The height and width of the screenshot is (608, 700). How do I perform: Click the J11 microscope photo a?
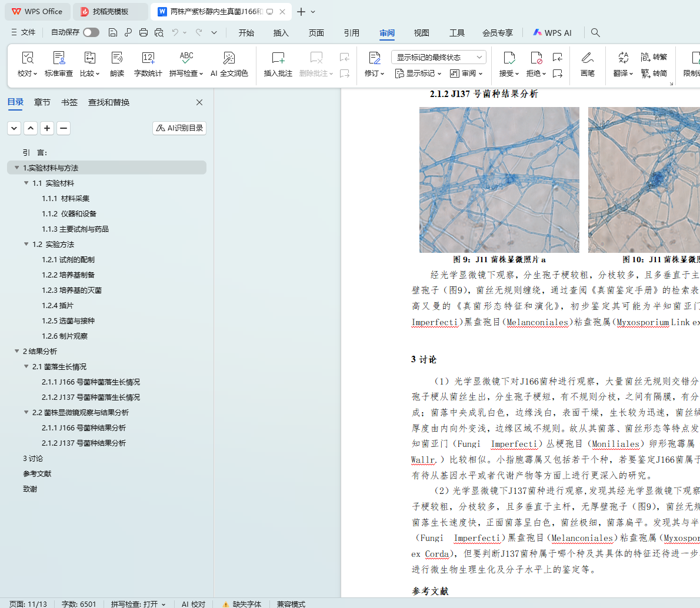coord(499,180)
